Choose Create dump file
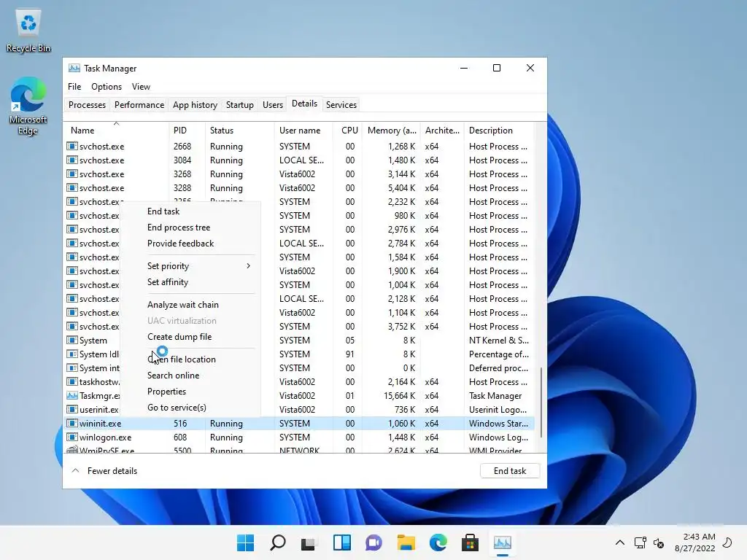The height and width of the screenshot is (560, 747). pyautogui.click(x=179, y=337)
